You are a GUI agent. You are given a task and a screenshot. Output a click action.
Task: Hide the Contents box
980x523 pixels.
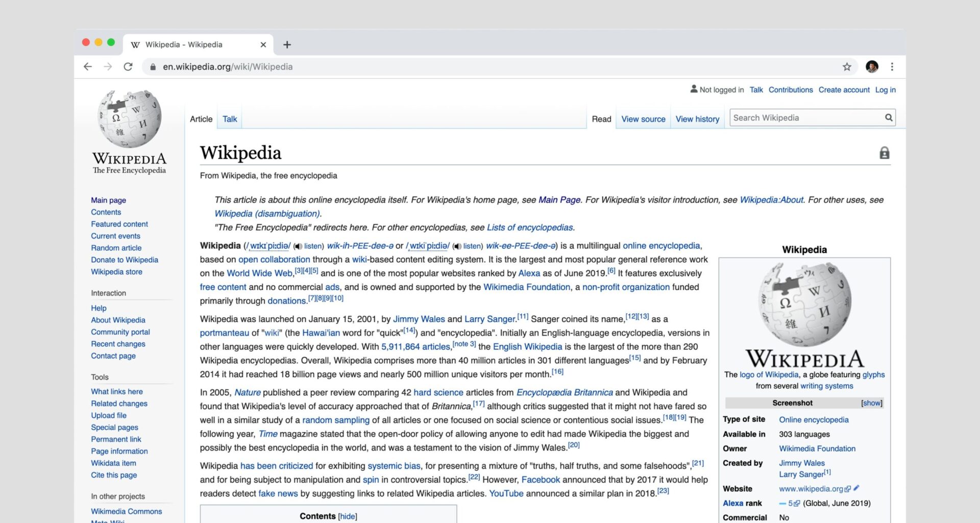pyautogui.click(x=348, y=516)
